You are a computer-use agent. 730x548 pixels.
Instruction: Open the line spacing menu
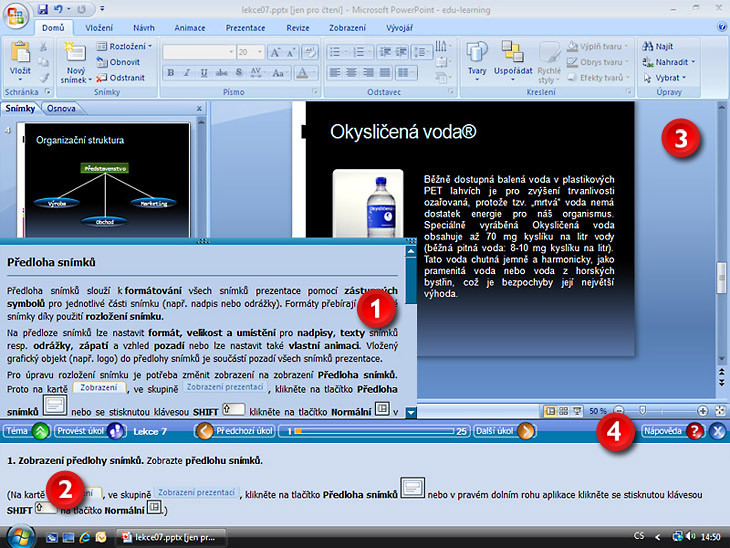421,52
